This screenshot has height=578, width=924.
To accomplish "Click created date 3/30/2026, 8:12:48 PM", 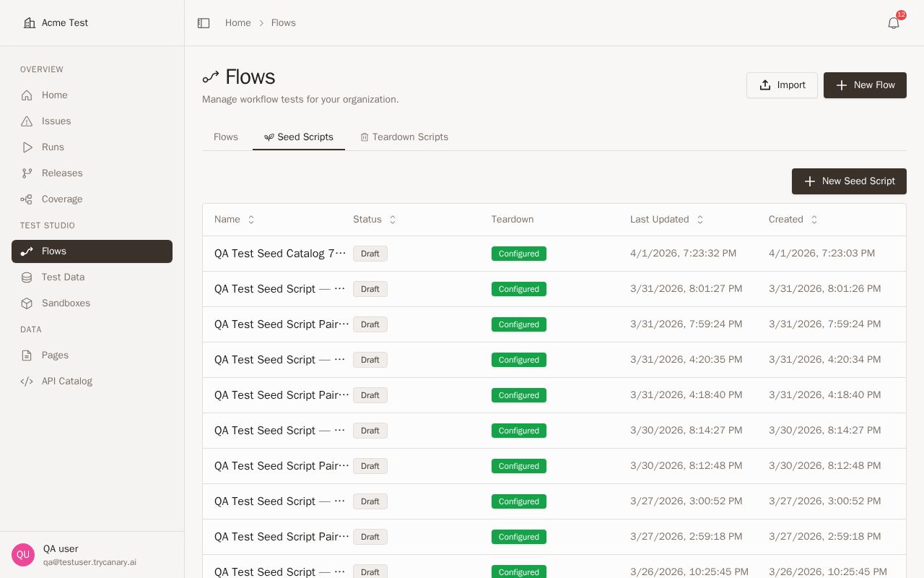I will tap(824, 466).
